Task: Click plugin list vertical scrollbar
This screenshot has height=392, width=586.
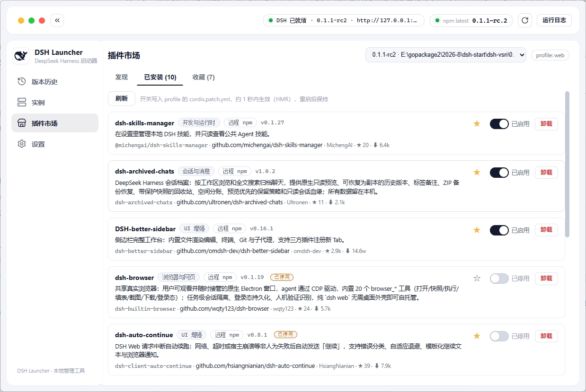Action: point(568,165)
